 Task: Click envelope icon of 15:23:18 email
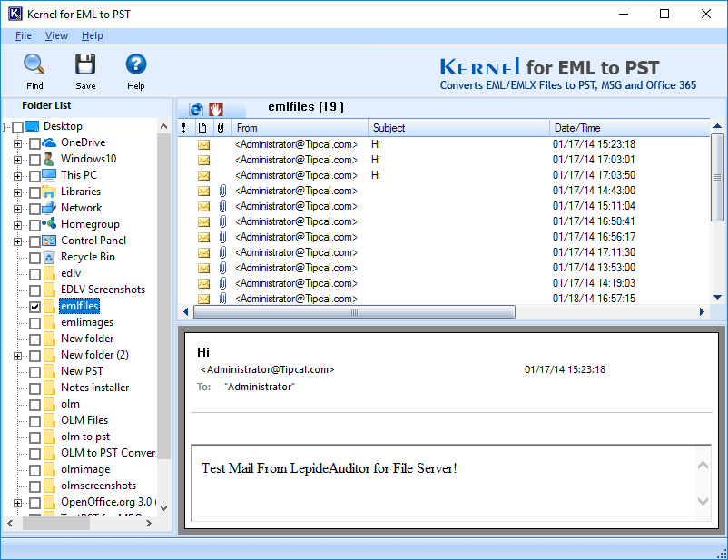point(204,145)
